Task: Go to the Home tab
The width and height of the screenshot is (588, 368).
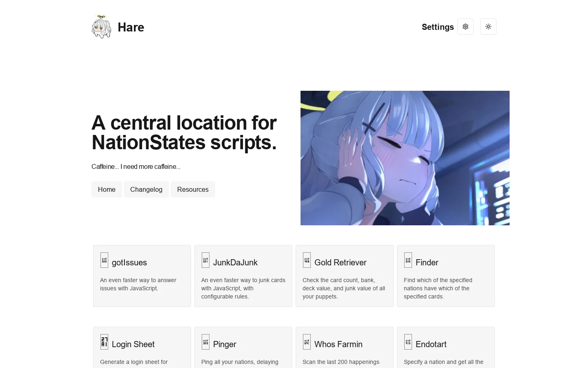Action: coord(107,189)
